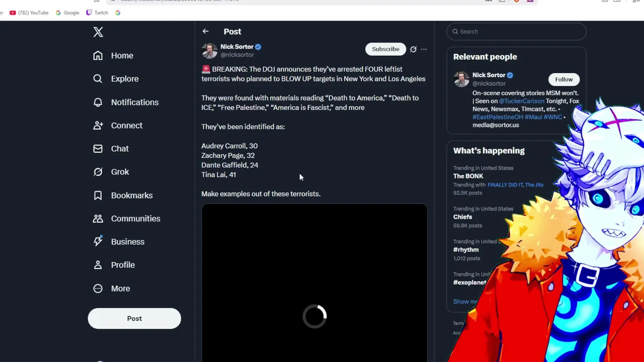Open #WNC hashtag link

click(553, 117)
